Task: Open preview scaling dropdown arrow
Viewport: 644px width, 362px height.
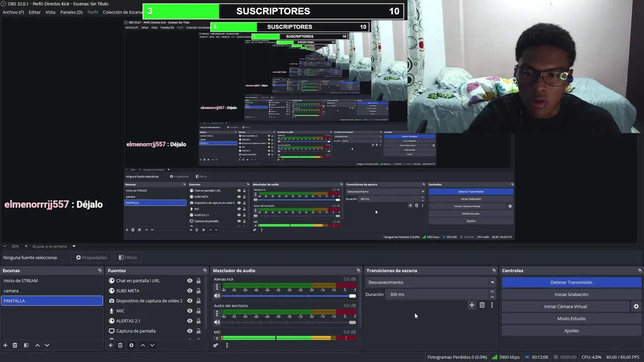Action: click(x=73, y=246)
